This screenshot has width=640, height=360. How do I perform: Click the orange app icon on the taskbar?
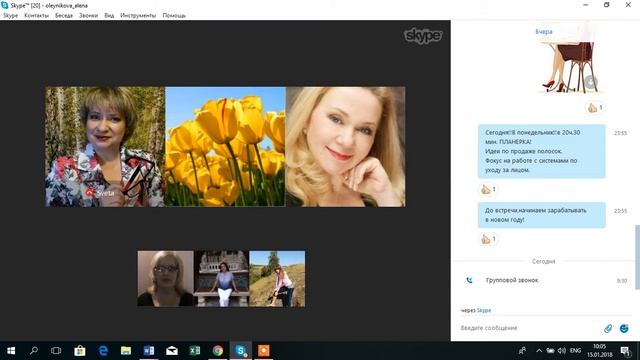click(x=264, y=351)
